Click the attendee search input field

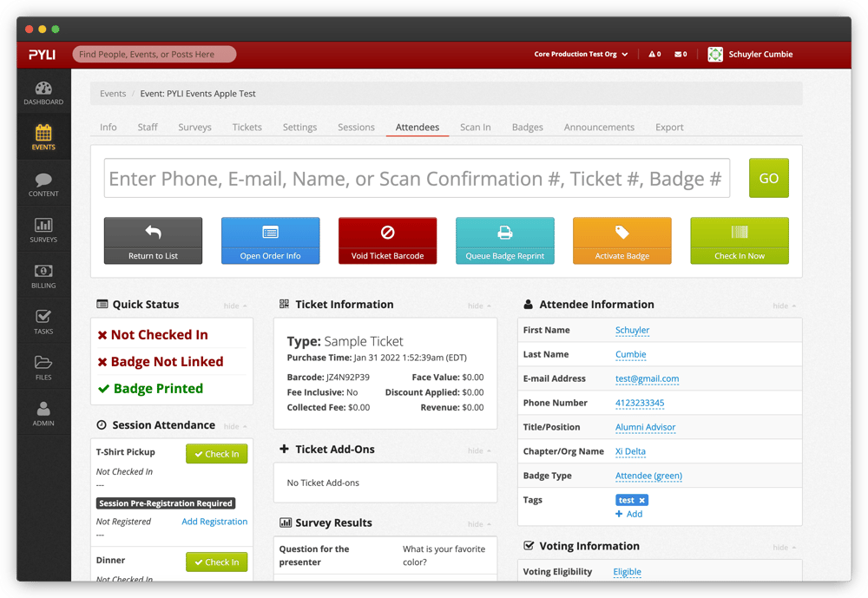pos(417,179)
